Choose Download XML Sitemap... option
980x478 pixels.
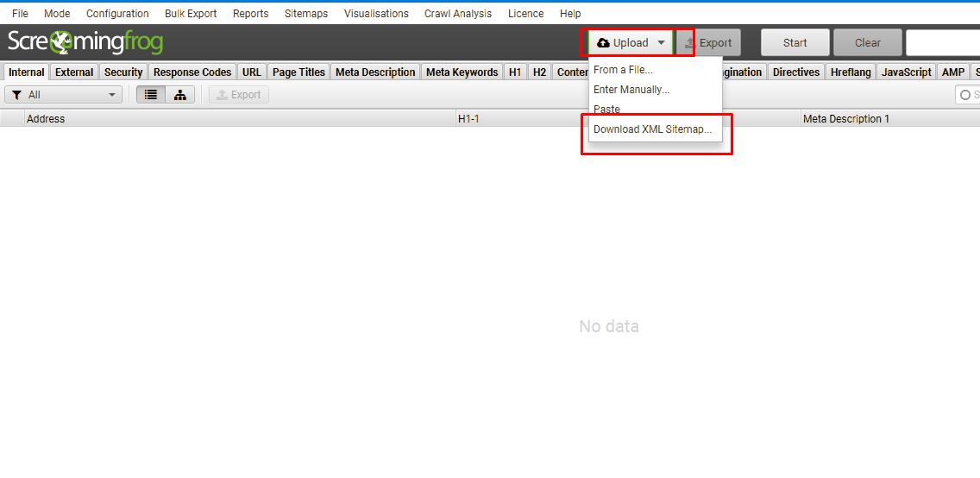click(x=655, y=129)
